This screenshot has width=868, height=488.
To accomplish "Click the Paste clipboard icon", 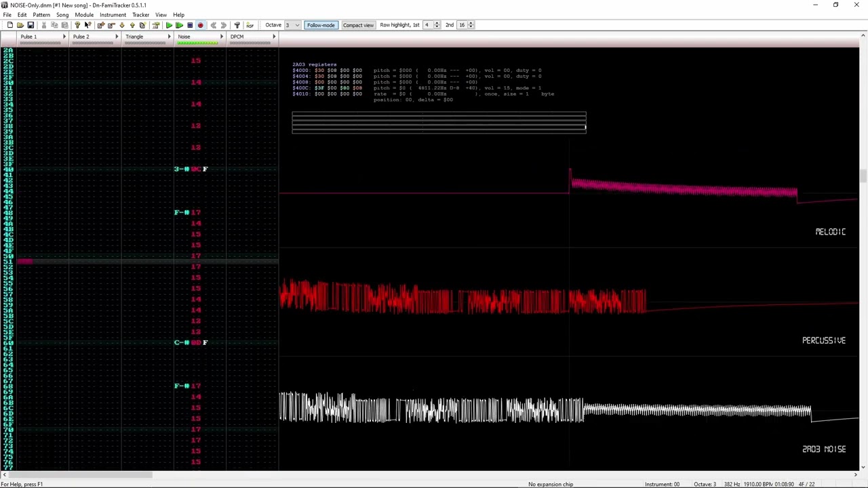I will pyautogui.click(x=64, y=25).
